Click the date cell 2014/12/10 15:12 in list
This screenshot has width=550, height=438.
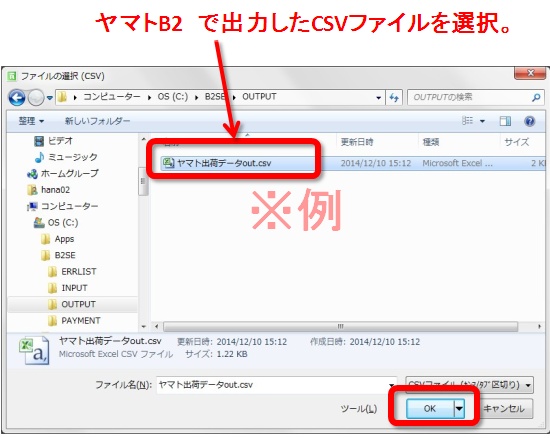tap(376, 163)
